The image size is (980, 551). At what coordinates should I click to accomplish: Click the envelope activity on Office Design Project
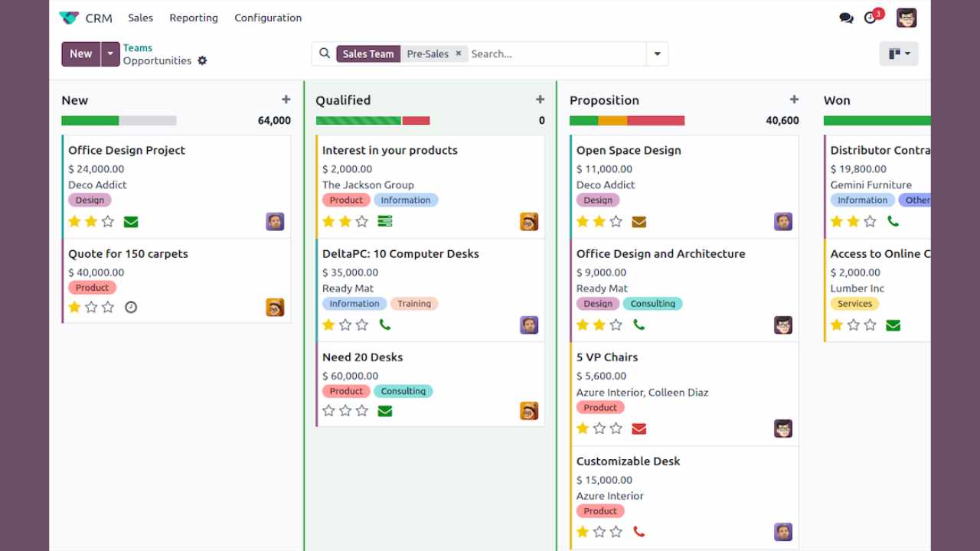(x=131, y=221)
